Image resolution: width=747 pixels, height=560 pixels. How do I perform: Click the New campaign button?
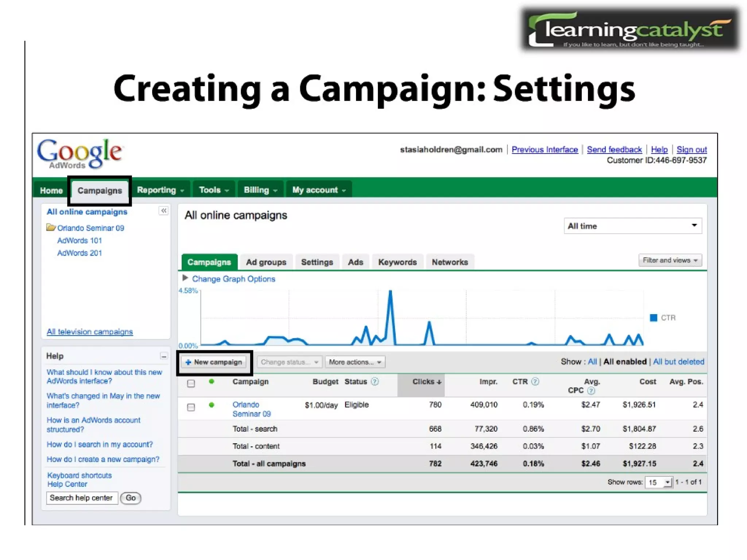(x=214, y=362)
